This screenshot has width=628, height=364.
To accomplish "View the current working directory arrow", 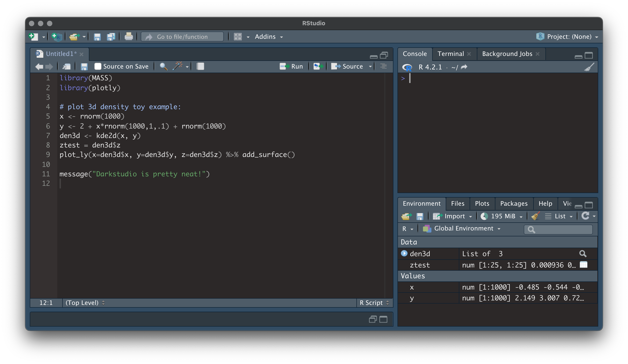I will [464, 67].
